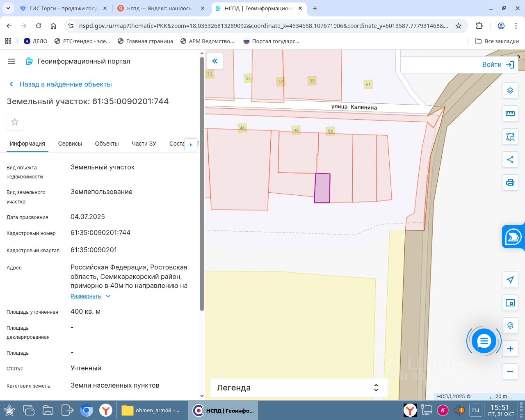Click the Войти login button
Image resolution: width=525 pixels, height=420 pixels.
pos(498,64)
